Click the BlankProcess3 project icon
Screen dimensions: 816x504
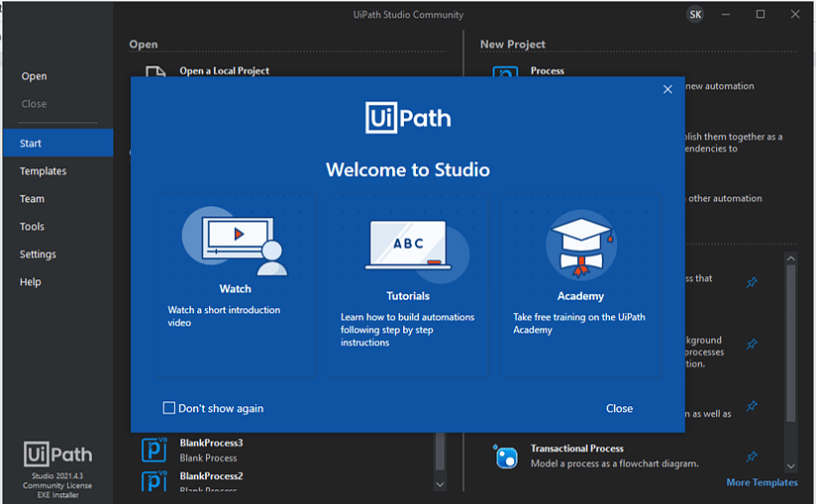(154, 450)
